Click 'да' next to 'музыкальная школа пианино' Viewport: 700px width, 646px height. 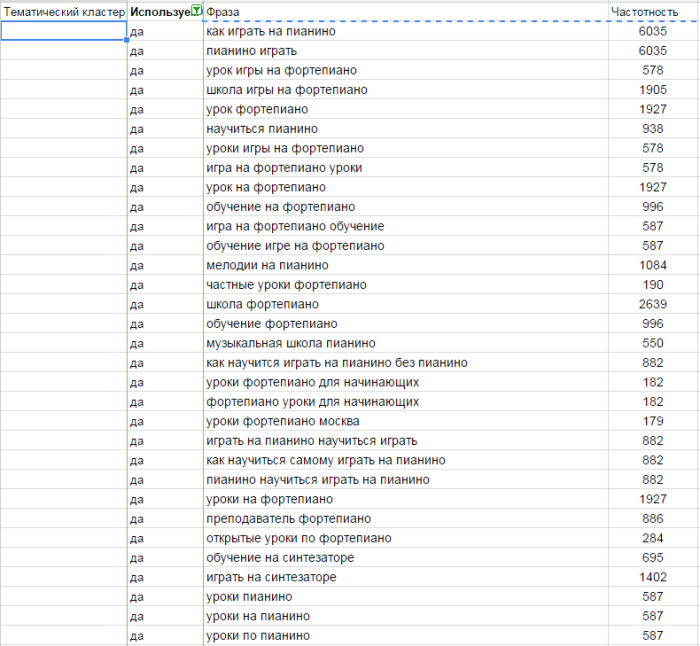tap(138, 343)
